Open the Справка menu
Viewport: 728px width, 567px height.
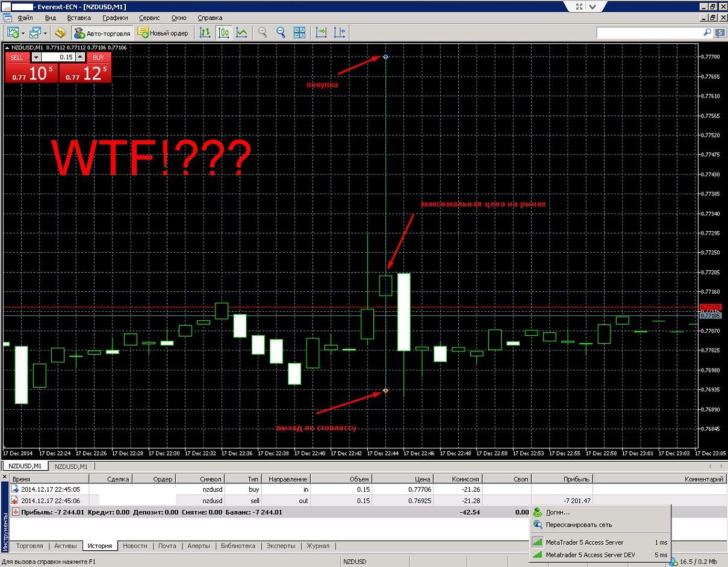[x=210, y=18]
